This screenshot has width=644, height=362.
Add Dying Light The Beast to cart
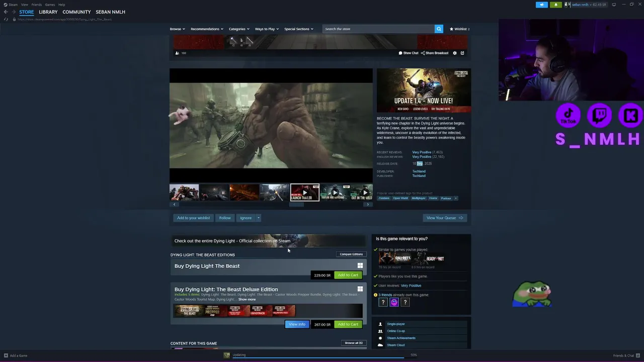pyautogui.click(x=348, y=275)
